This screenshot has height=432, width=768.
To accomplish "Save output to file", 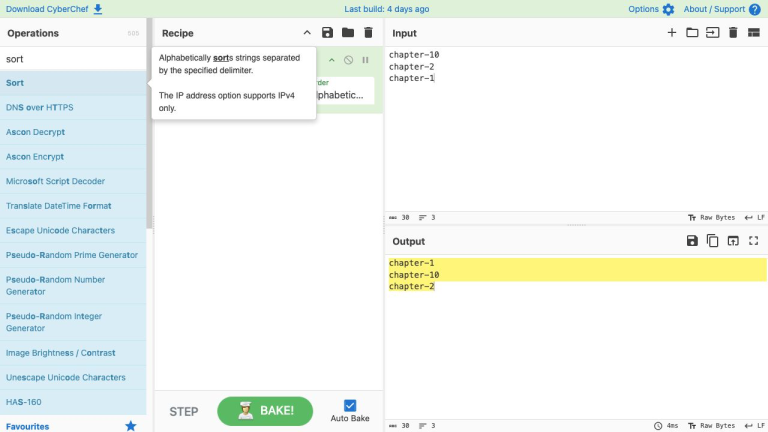I will click(692, 240).
